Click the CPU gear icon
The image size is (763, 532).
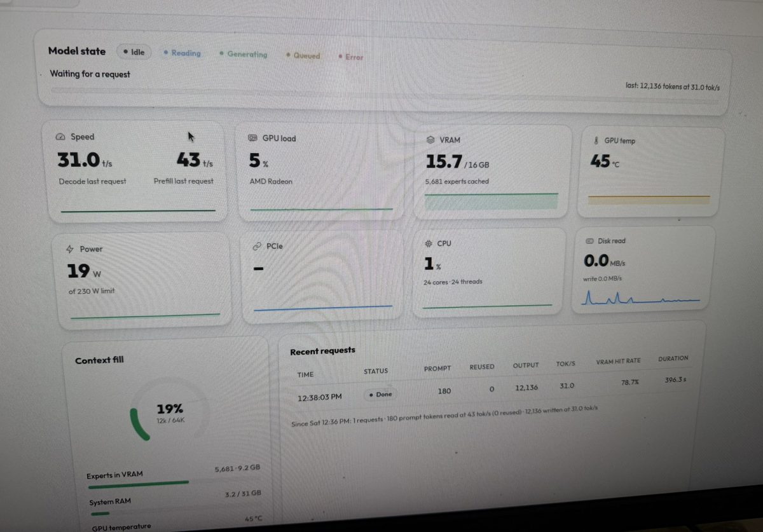point(427,244)
